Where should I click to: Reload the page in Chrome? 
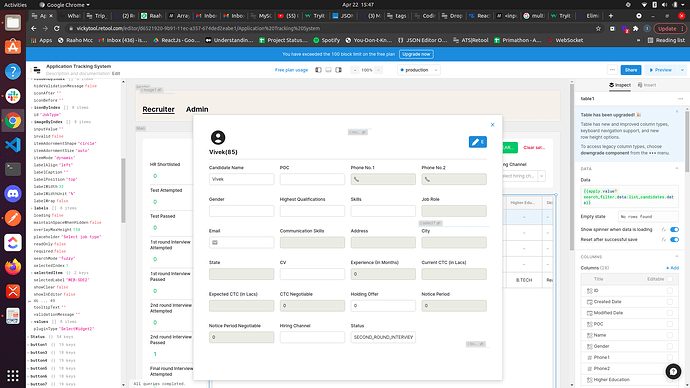tap(56, 28)
